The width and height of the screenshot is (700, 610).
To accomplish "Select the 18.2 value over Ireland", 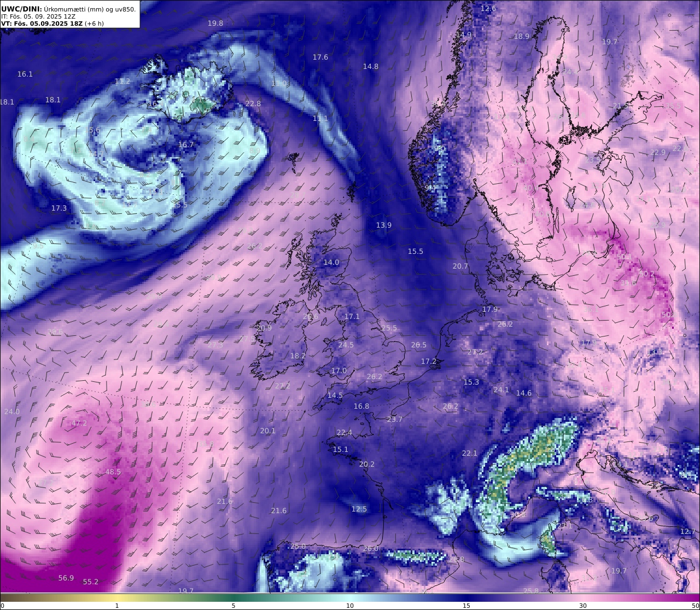I will 298,356.
